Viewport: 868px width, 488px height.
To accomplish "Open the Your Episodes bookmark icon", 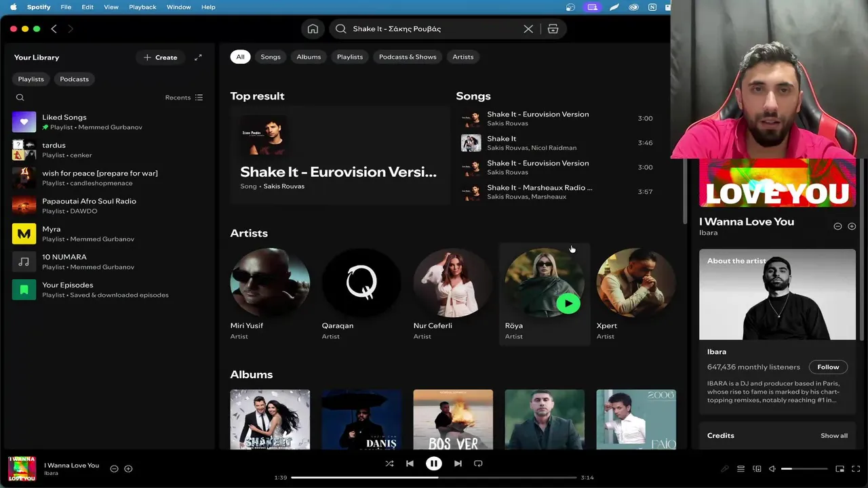I will pos(24,289).
